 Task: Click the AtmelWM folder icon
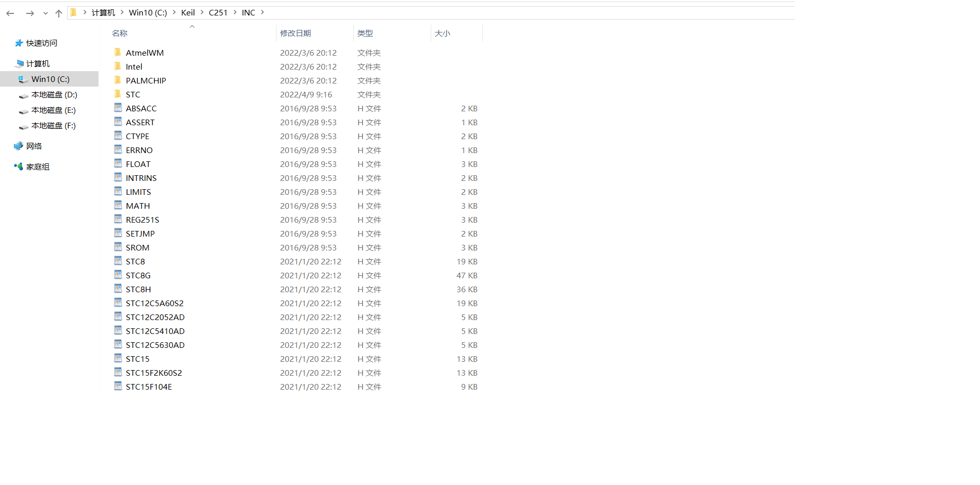tap(118, 52)
